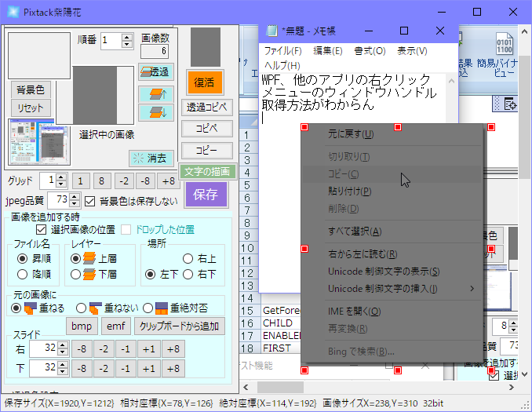Choose 右から左に読む(R) in context menu

point(392,254)
